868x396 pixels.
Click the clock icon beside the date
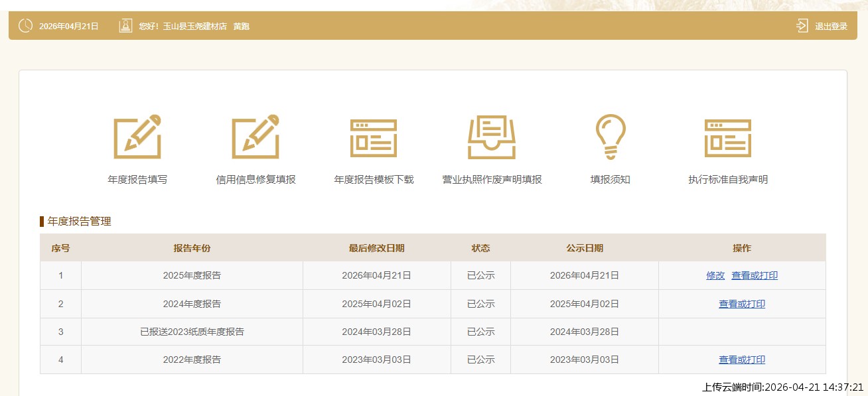pos(25,26)
